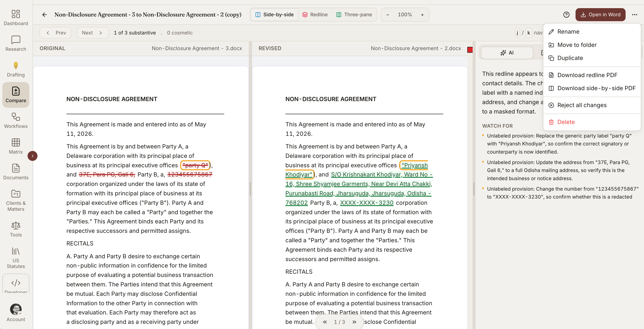Open the Drafting tool
The height and width of the screenshot is (329, 644).
(16, 69)
